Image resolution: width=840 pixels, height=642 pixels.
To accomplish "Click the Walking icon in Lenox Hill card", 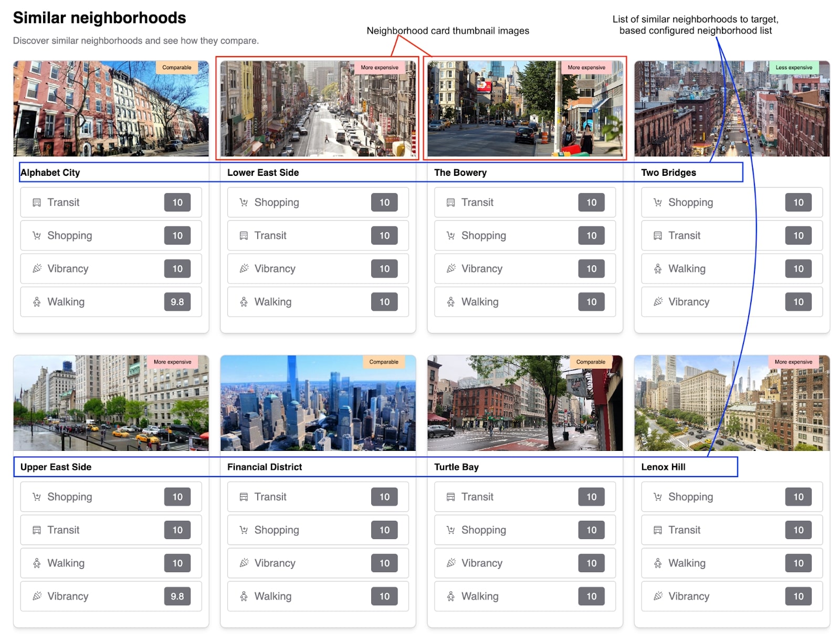I will tap(657, 563).
